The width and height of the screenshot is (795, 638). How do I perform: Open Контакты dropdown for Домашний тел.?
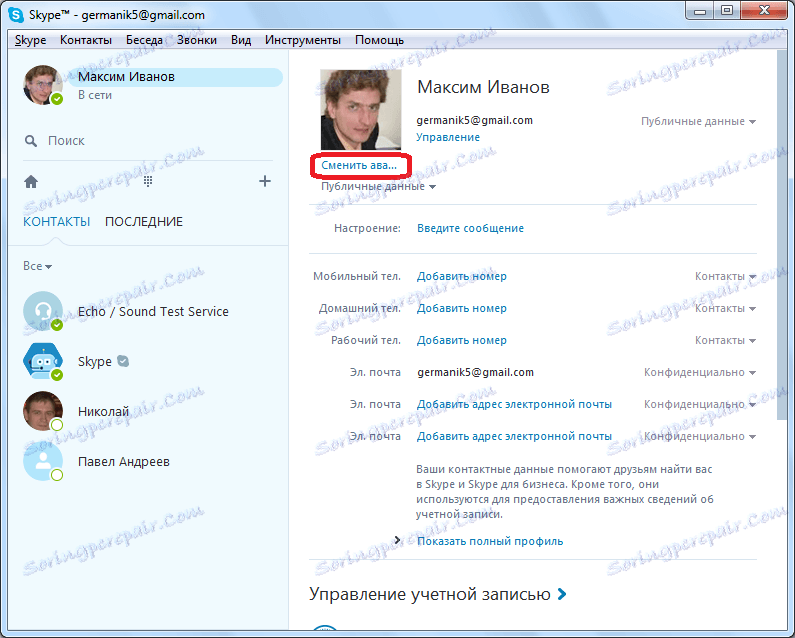click(x=725, y=308)
